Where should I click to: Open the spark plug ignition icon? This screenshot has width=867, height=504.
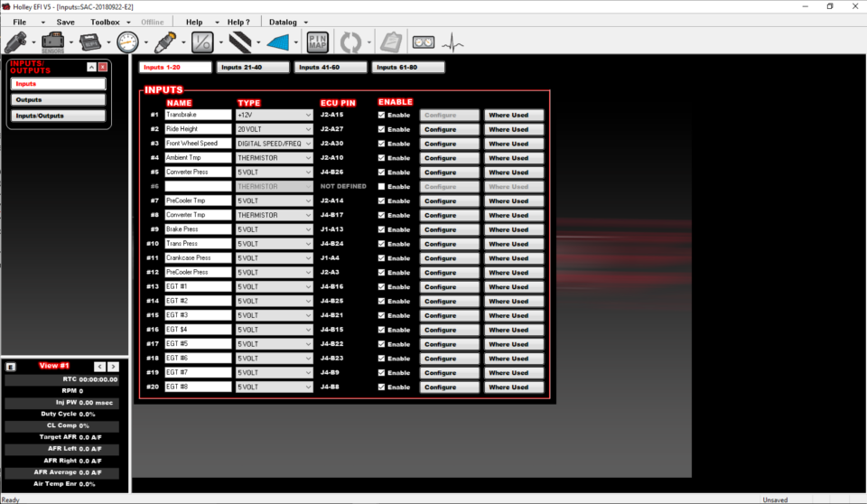[x=164, y=42]
